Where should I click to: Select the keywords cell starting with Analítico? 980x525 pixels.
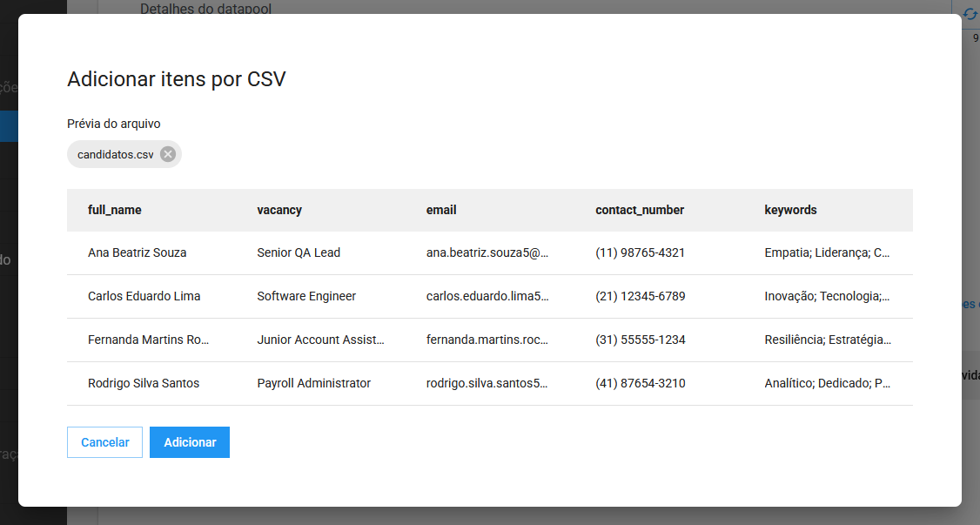click(x=827, y=383)
